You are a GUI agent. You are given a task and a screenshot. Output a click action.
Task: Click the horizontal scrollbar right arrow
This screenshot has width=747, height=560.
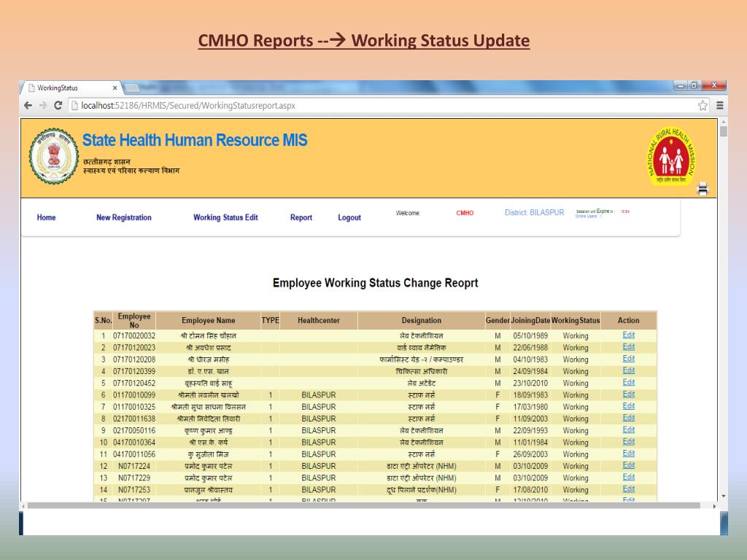714,506
